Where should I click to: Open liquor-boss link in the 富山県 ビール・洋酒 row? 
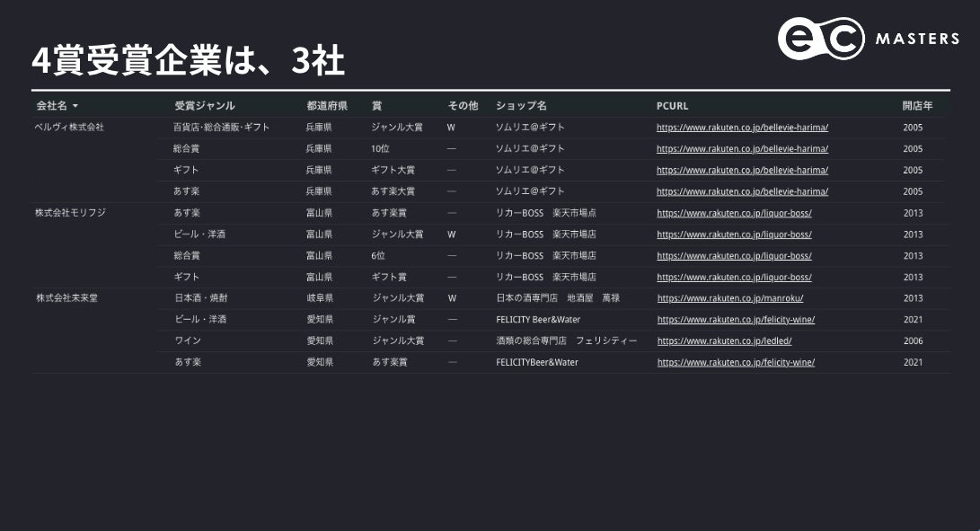735,235
